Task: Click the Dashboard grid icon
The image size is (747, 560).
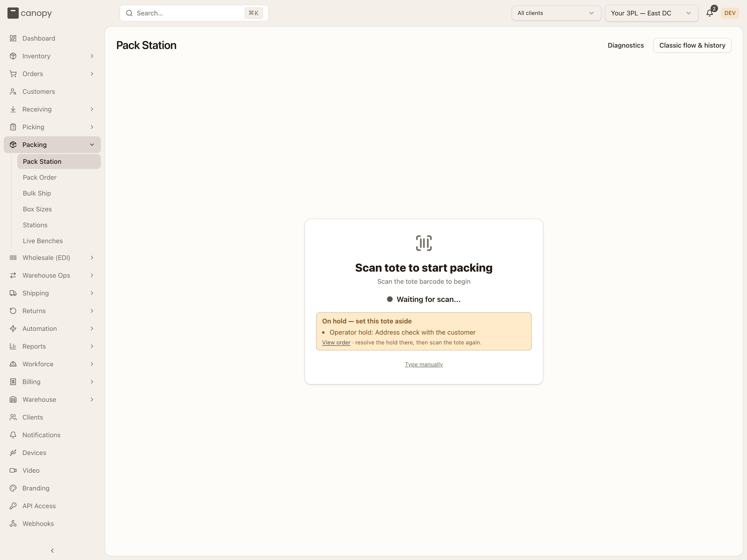Action: tap(13, 38)
